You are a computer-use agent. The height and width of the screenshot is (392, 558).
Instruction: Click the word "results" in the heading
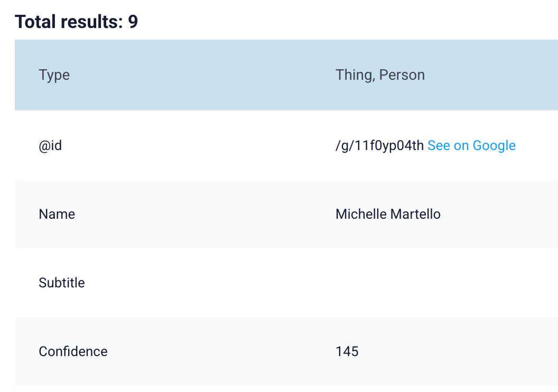coord(91,22)
